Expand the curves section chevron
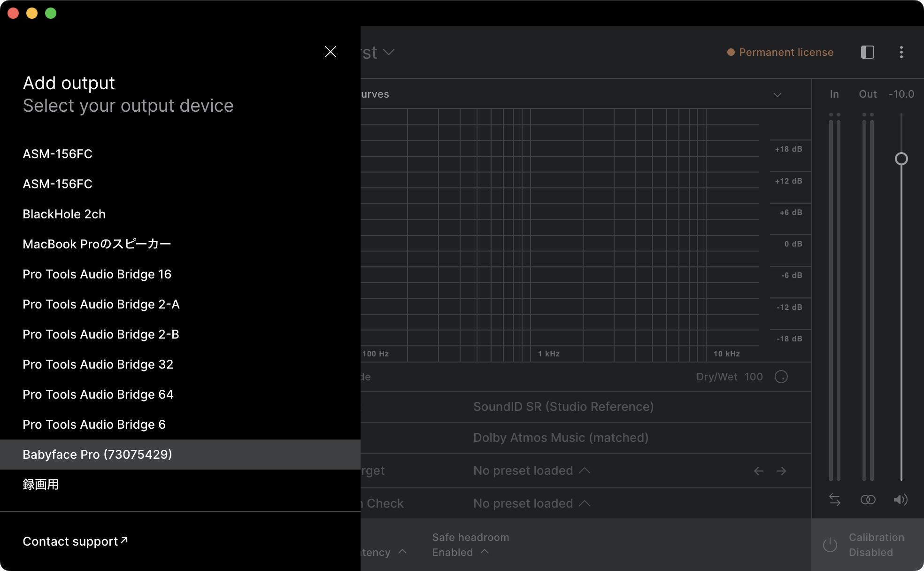Screen dimensions: 924x571 pos(778,94)
